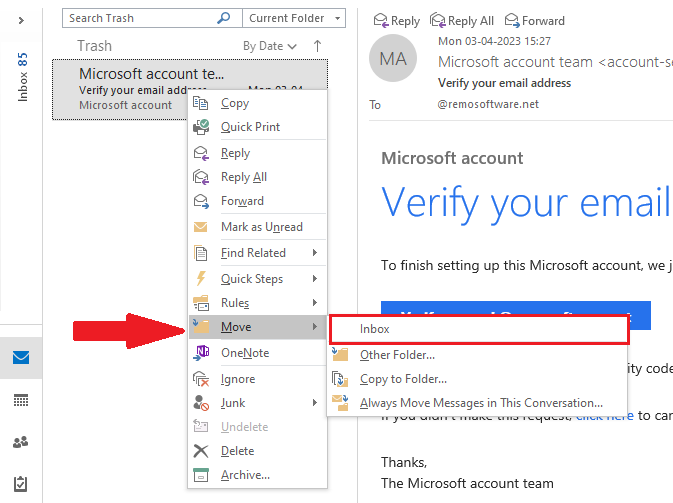Click the Quick Print printer icon
Screen dimensions: 673x503
point(200,127)
